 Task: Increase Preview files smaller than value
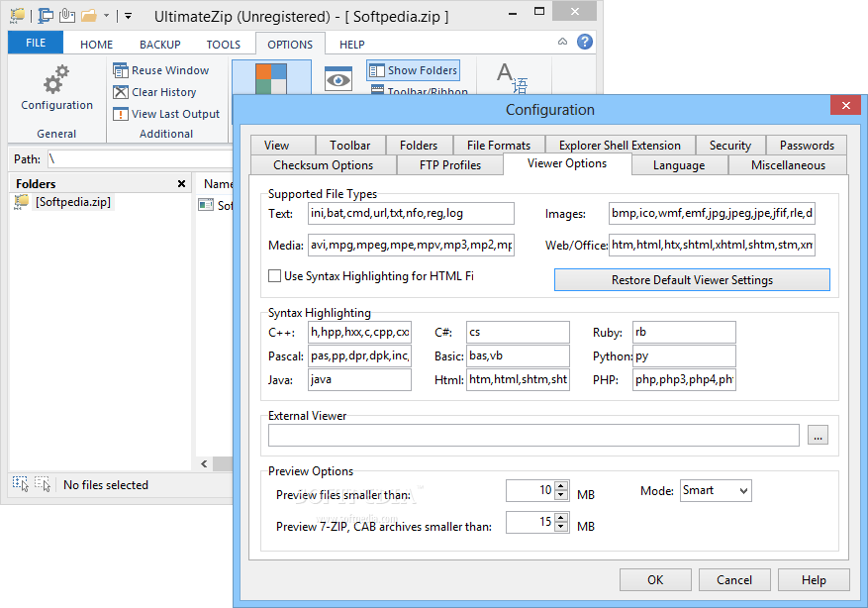tap(561, 485)
